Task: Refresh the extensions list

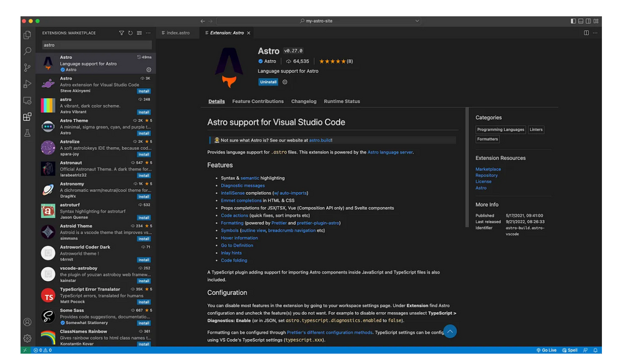Action: tap(131, 32)
